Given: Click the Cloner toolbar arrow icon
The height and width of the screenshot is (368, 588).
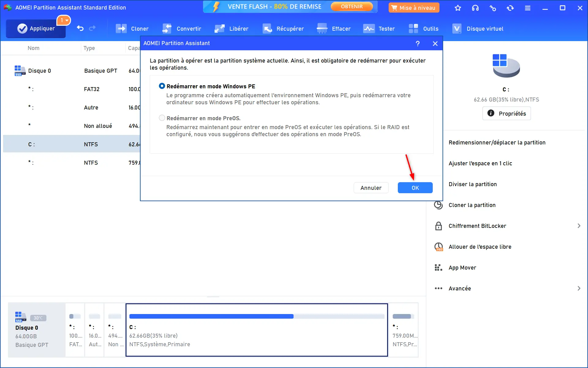Looking at the screenshot, I should click(121, 29).
